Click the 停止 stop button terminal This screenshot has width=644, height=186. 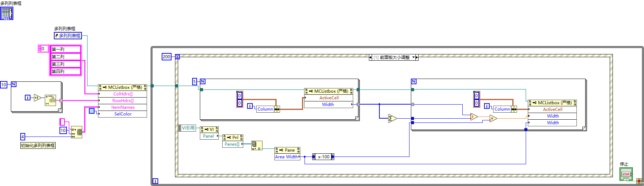click(x=626, y=174)
